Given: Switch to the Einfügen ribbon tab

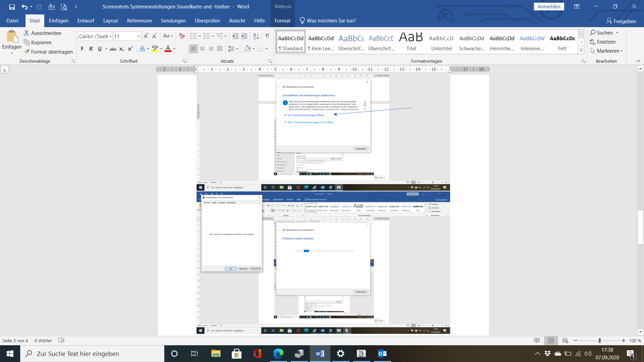Looking at the screenshot, I should click(58, 21).
